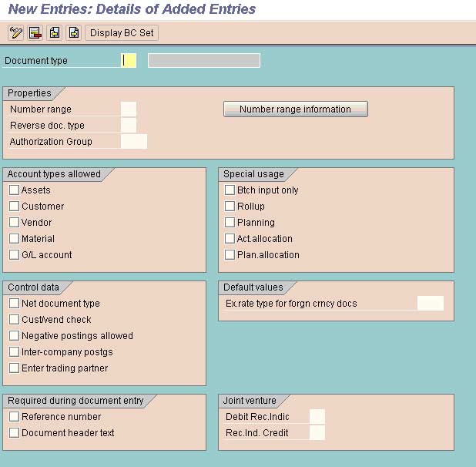Require Document header text checkbox
This screenshot has height=467, width=476.
[x=14, y=432]
